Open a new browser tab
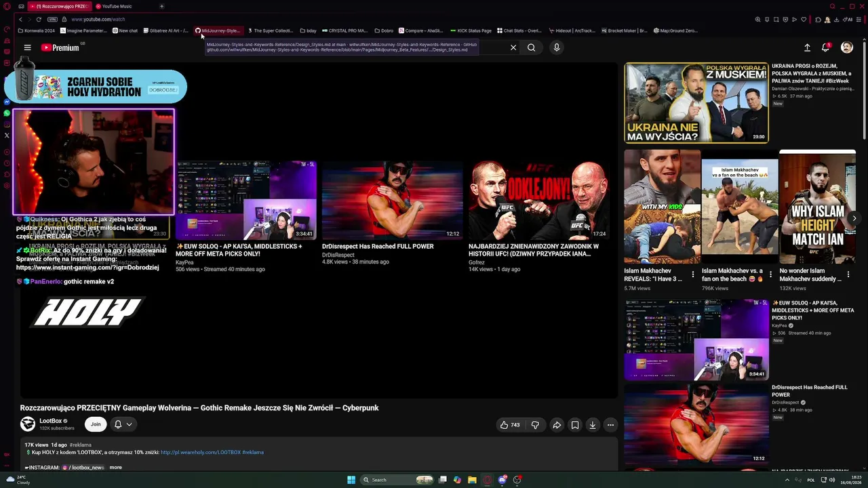Image resolution: width=868 pixels, height=488 pixels. click(x=161, y=6)
